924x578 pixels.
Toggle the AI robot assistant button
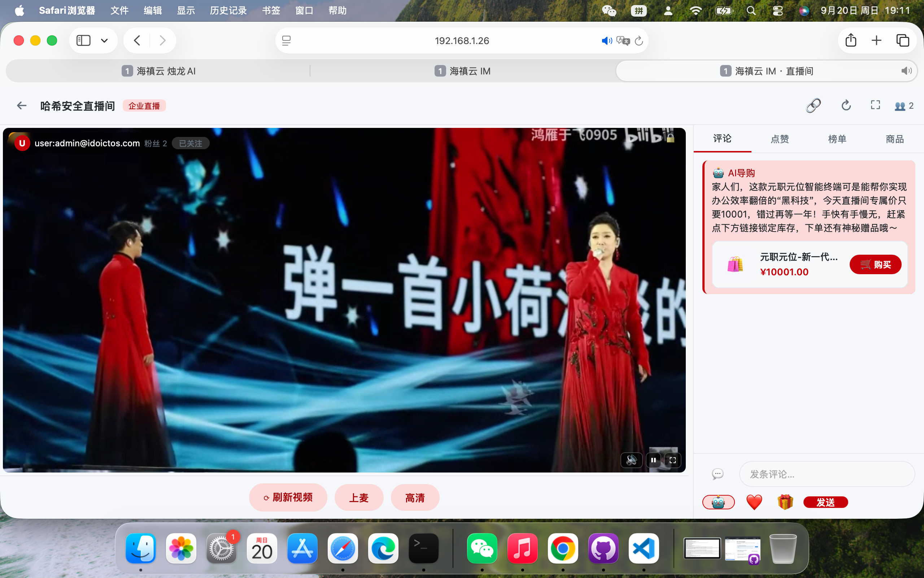pos(718,502)
